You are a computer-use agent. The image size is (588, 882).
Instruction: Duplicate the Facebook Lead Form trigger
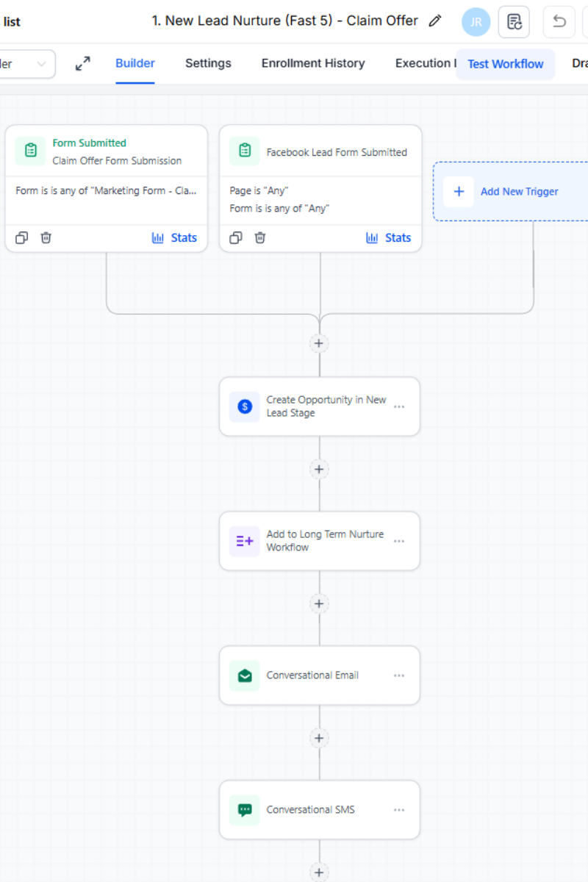pos(236,237)
